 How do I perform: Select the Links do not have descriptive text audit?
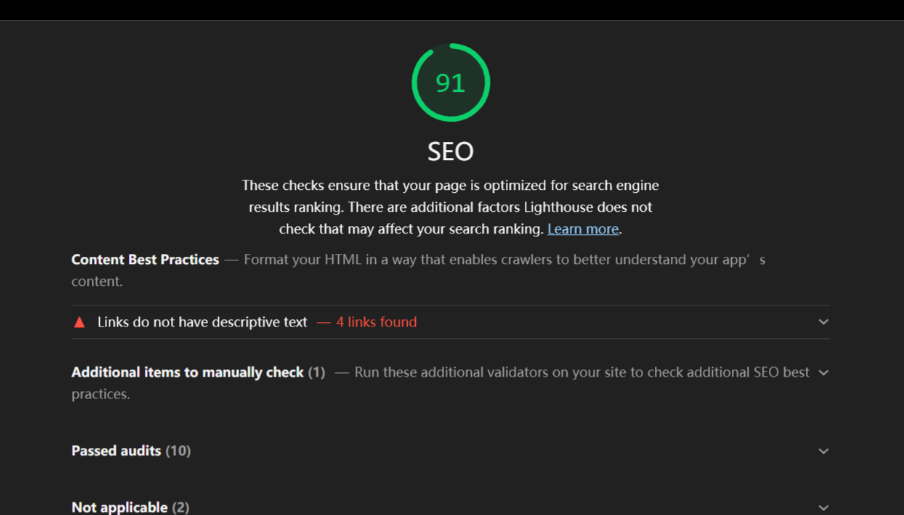tap(451, 322)
